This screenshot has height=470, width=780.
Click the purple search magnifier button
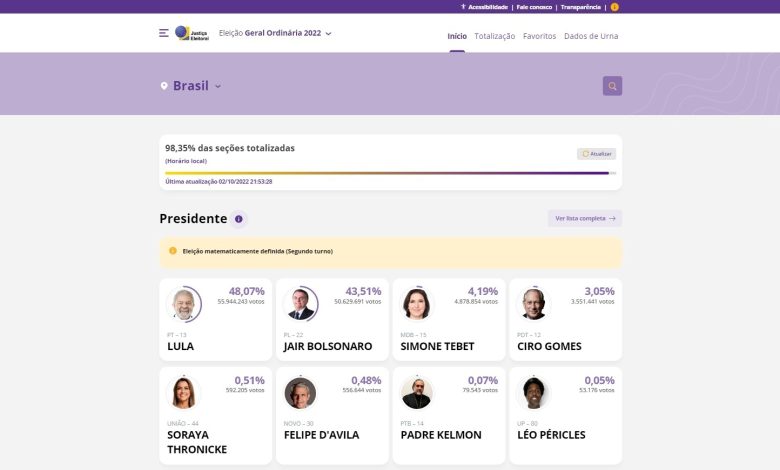click(612, 86)
